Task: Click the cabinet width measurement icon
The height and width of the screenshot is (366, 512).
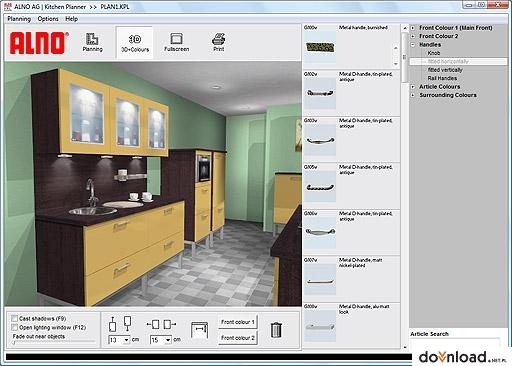Action: (x=199, y=330)
